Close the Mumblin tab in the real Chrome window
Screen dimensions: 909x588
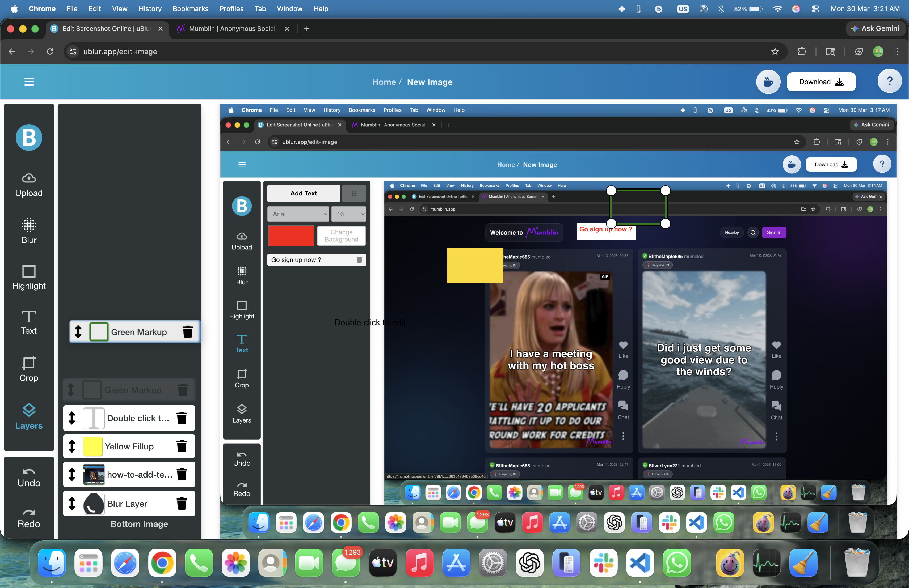[287, 29]
